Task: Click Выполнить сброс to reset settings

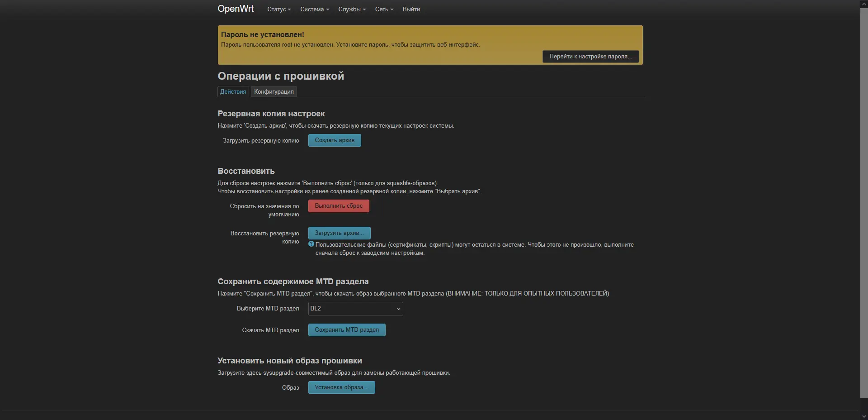Action: 338,205
